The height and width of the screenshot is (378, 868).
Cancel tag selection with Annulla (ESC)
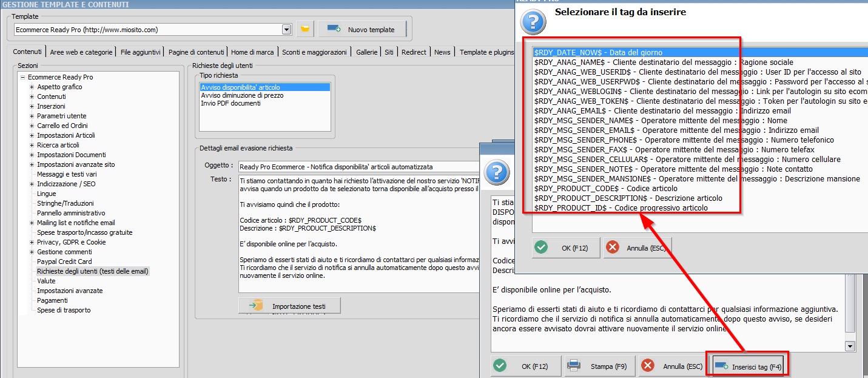click(637, 248)
